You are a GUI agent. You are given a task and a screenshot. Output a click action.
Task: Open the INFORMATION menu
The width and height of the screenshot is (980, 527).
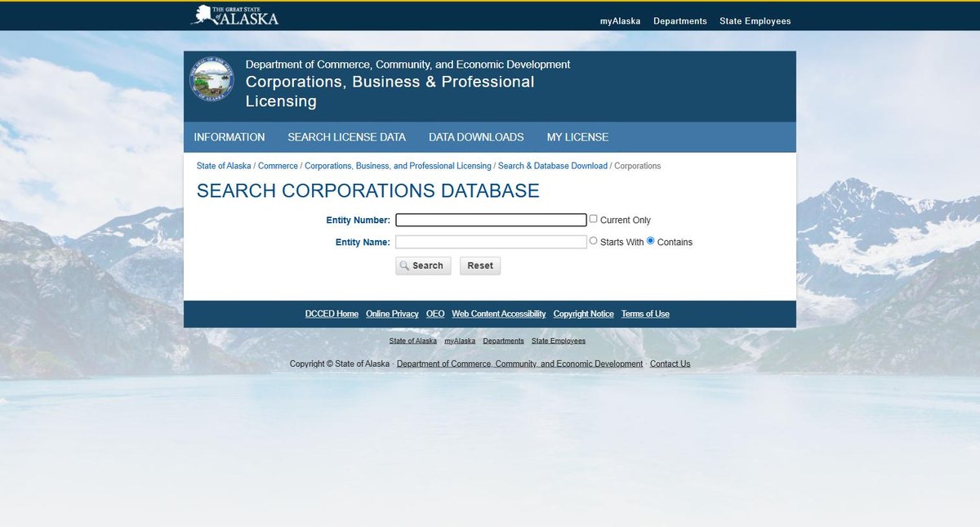229,137
